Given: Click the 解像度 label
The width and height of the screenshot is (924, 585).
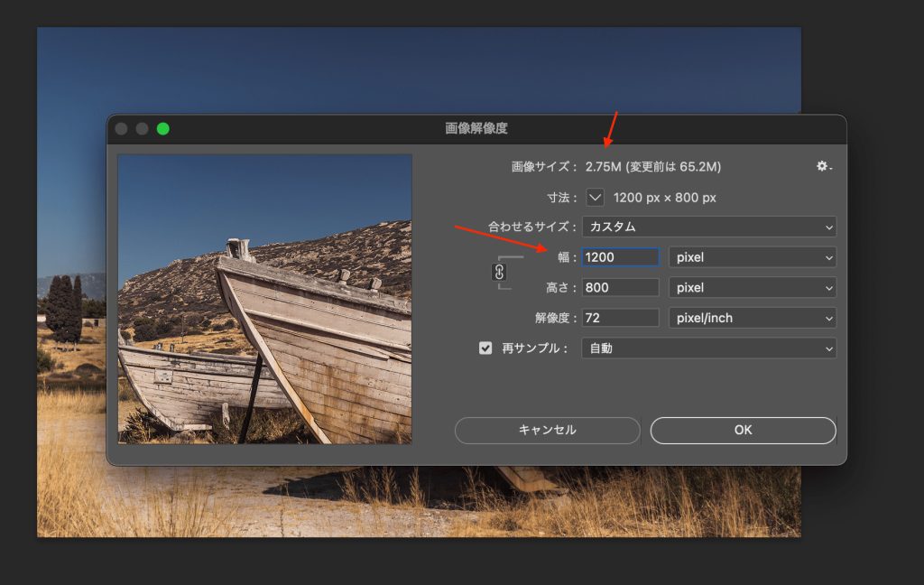Looking at the screenshot, I should pos(555,318).
